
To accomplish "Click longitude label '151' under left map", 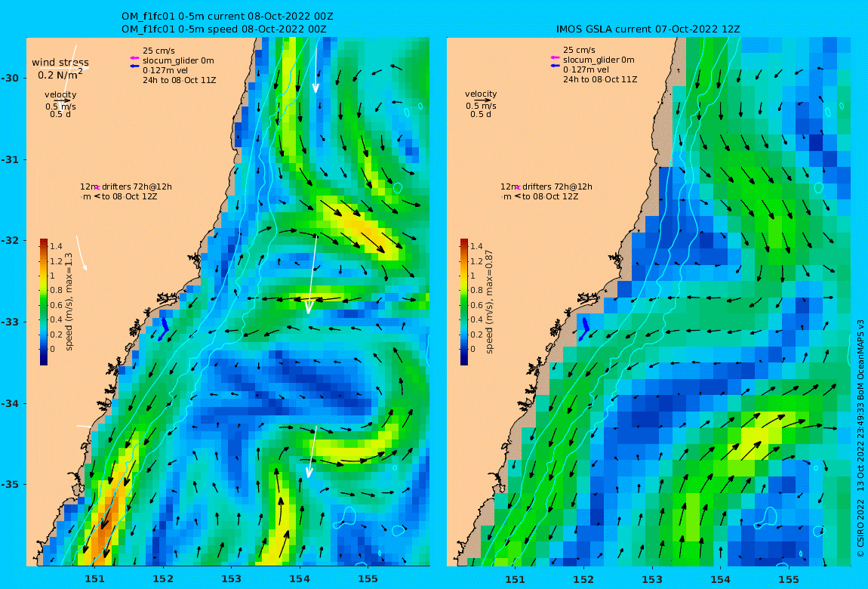I will click(94, 579).
